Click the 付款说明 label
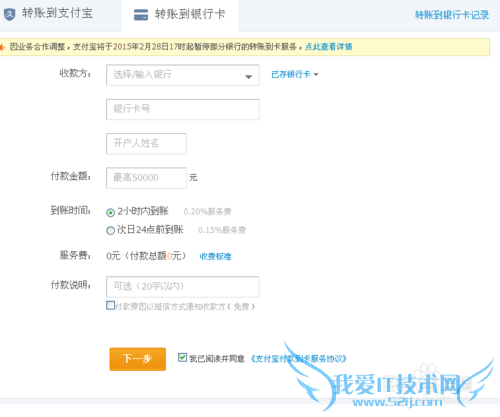 coord(70,285)
